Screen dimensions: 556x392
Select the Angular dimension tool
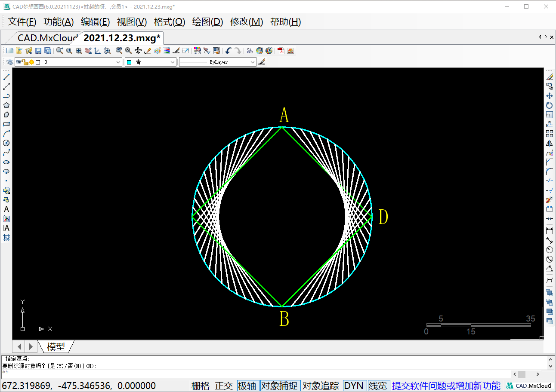point(550,269)
